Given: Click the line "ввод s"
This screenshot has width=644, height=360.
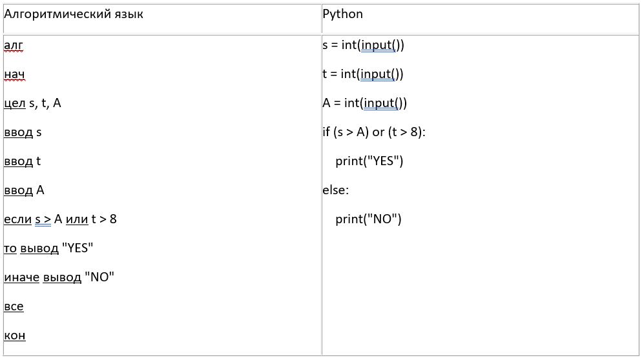Looking at the screenshot, I should [x=23, y=132].
